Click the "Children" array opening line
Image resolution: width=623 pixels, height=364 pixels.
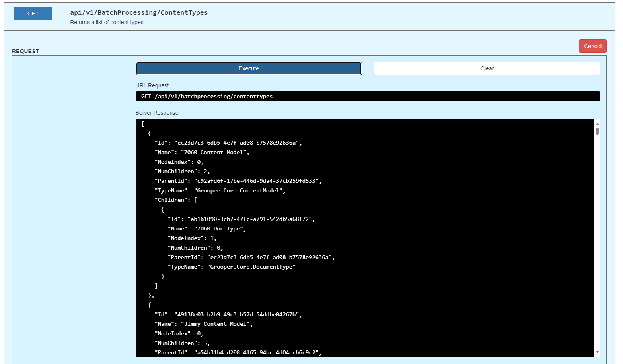pyautogui.click(x=175, y=200)
